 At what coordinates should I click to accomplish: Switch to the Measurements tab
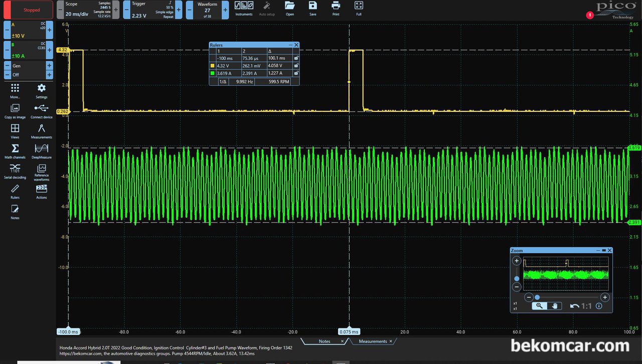[x=373, y=341]
